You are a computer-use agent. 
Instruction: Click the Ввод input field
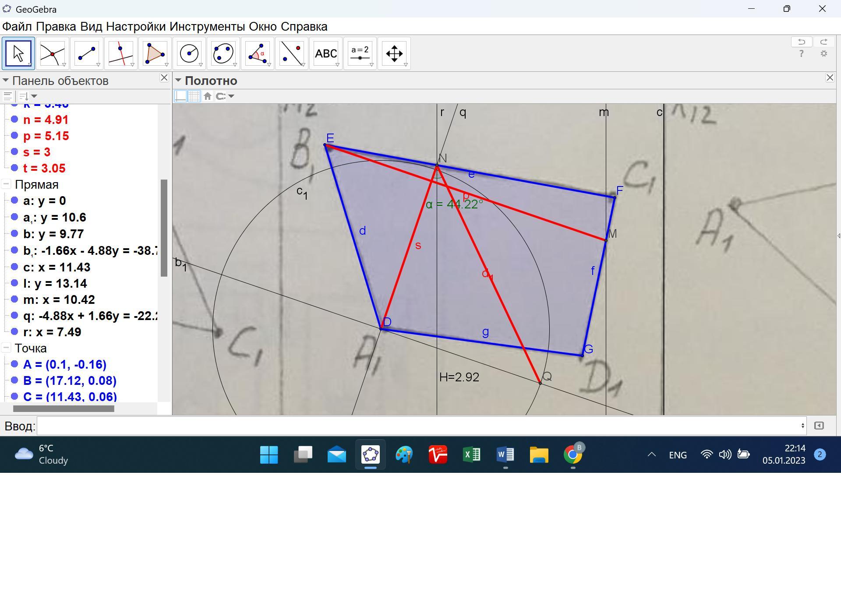(x=420, y=426)
